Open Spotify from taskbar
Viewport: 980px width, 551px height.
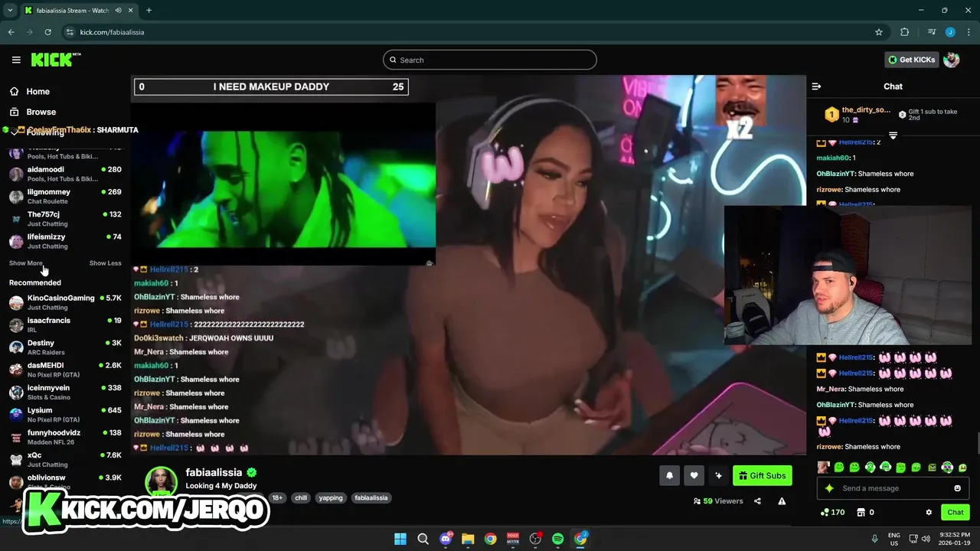click(558, 539)
